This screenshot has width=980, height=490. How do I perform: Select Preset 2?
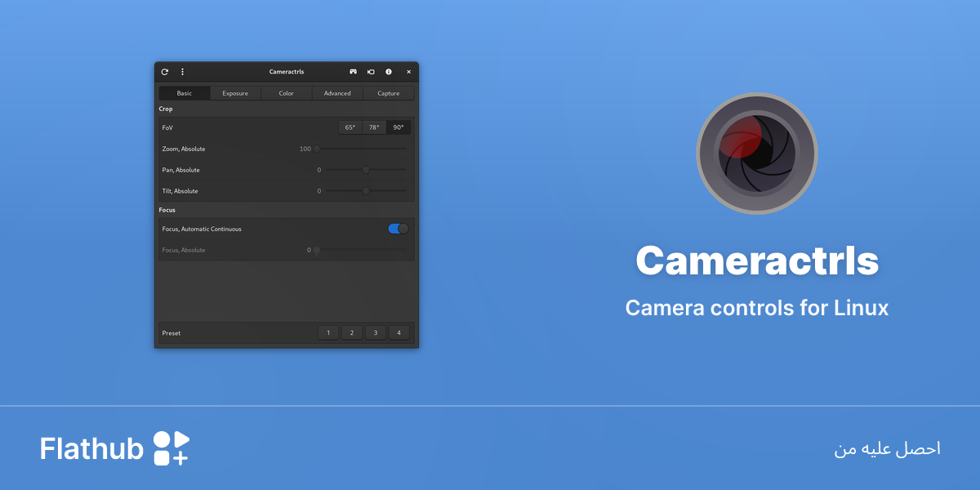(352, 332)
